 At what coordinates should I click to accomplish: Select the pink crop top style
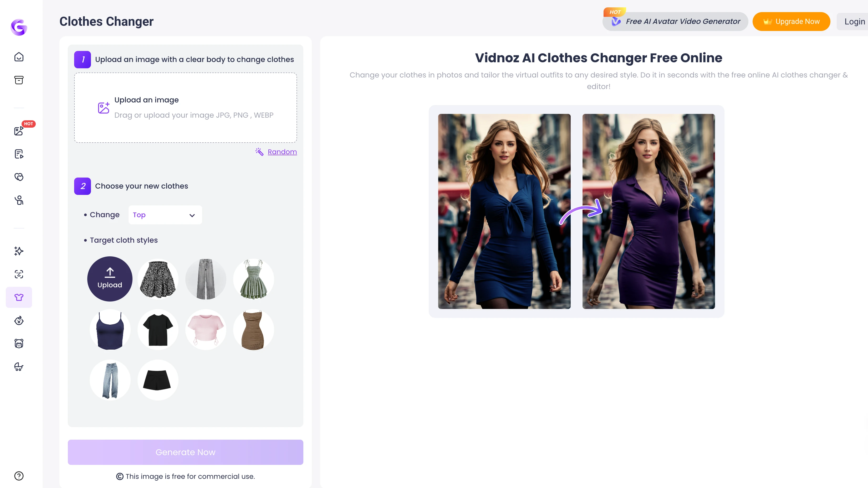point(206,329)
